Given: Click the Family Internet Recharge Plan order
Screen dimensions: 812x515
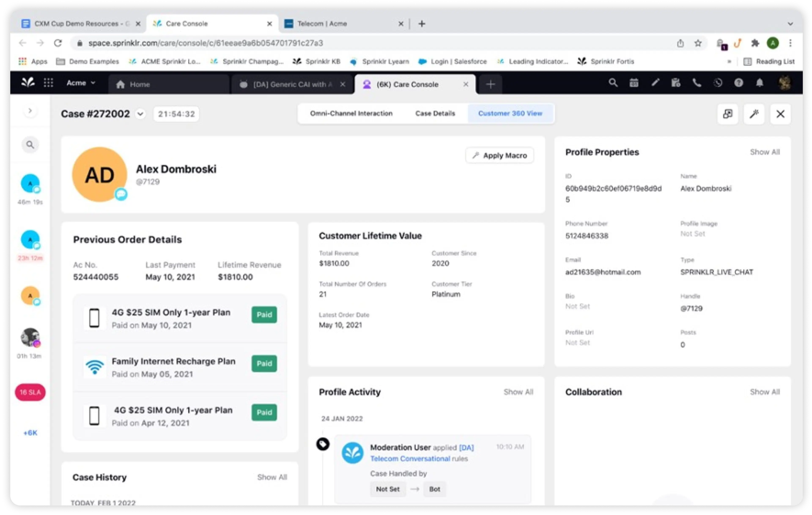Looking at the screenshot, I should [x=180, y=367].
